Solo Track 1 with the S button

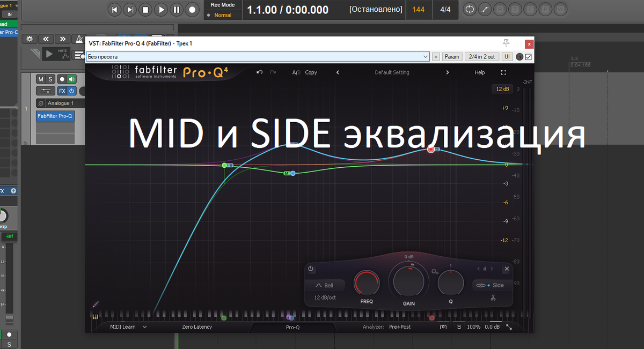(50, 79)
